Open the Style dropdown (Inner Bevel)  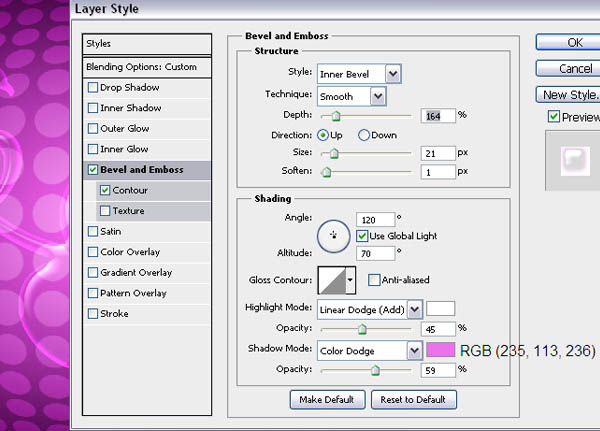click(359, 74)
